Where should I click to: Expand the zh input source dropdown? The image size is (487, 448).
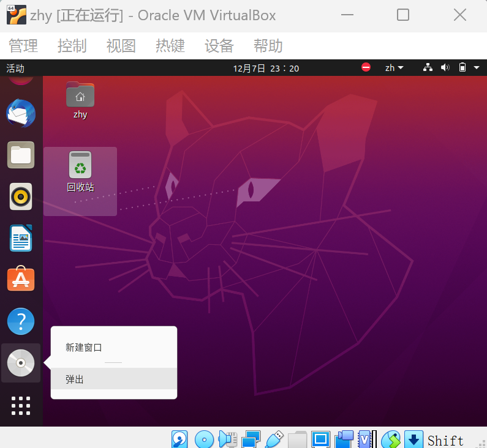[394, 68]
